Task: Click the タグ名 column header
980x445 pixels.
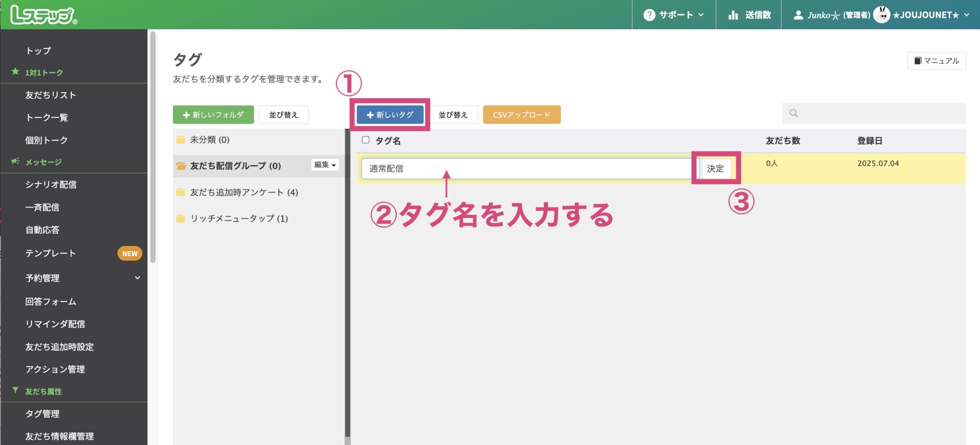Action: tap(388, 140)
